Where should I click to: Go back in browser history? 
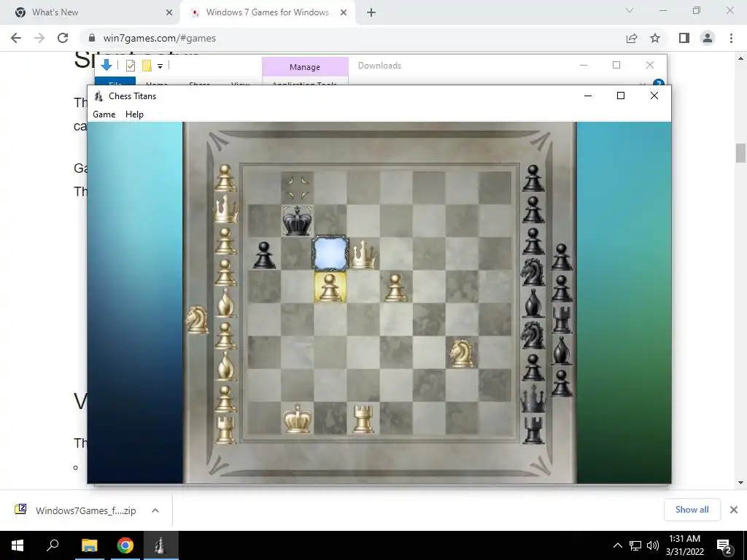16,38
